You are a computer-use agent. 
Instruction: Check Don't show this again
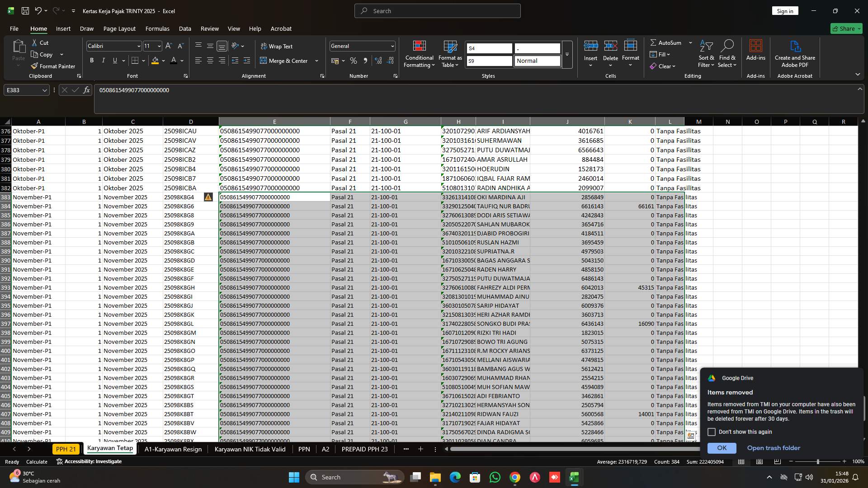point(712,432)
